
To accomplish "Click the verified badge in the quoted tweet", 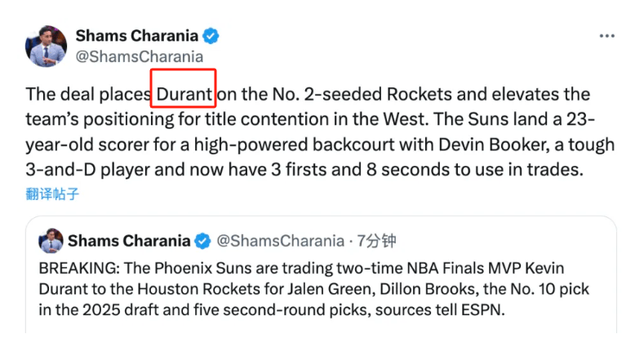I will pos(202,241).
